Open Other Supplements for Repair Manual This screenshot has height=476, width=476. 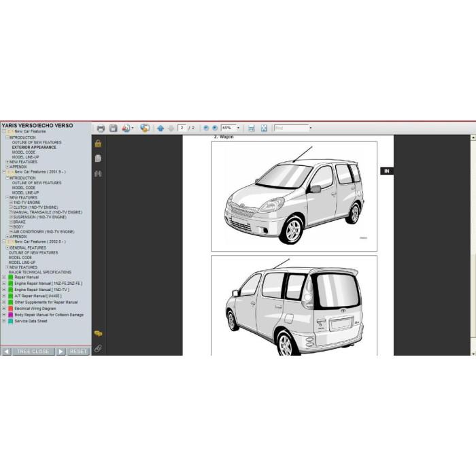pyautogui.click(x=46, y=303)
